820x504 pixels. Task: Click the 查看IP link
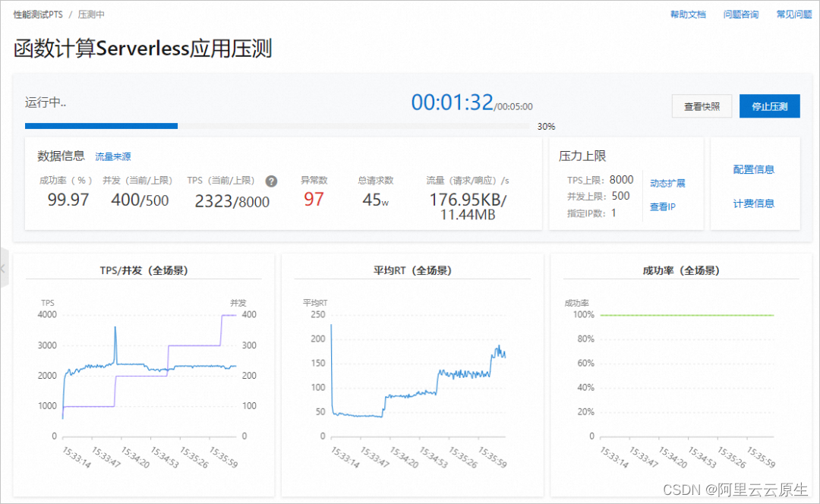(x=663, y=207)
